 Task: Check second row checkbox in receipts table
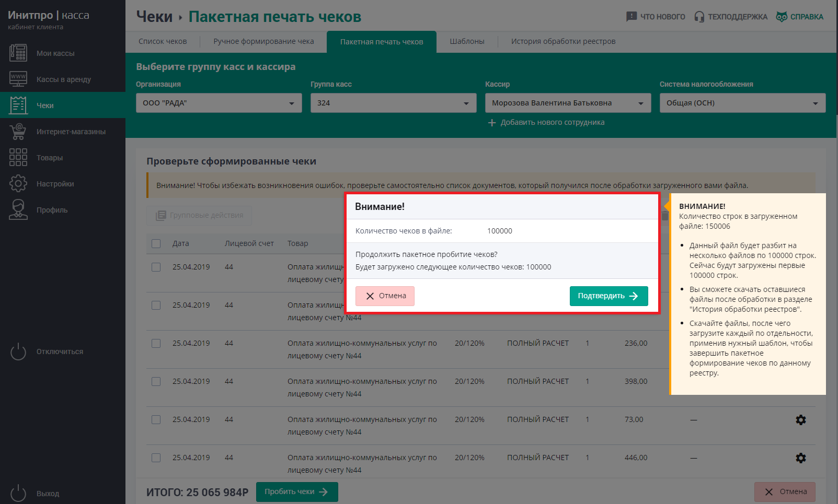[156, 305]
